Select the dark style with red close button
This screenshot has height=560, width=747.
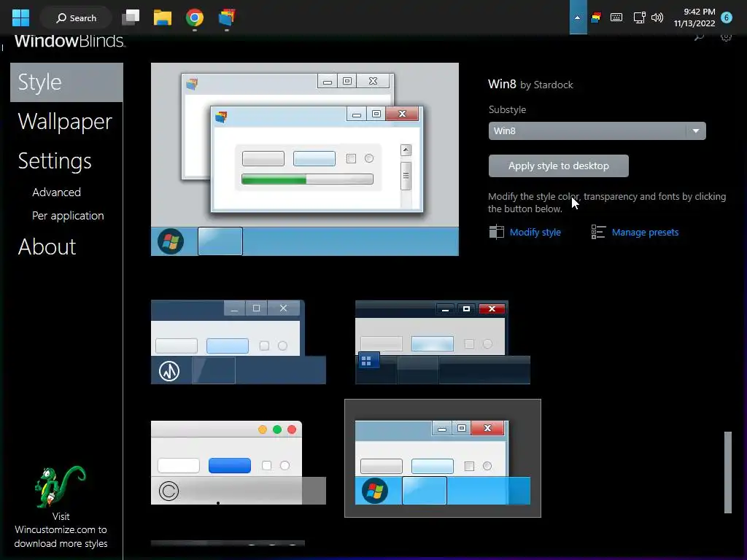tap(443, 342)
